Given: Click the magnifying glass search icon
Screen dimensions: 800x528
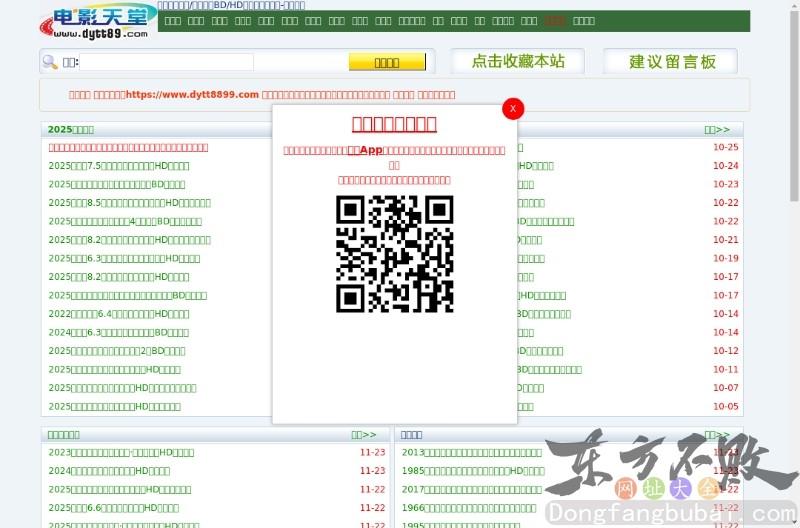Looking at the screenshot, I should (49, 62).
